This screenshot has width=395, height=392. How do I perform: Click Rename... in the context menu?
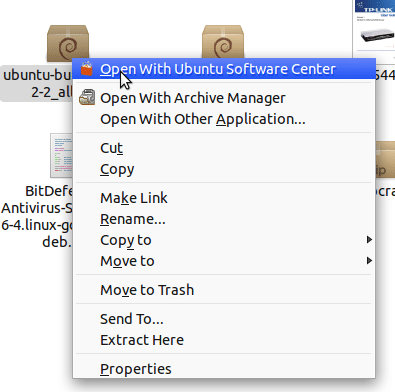pyautogui.click(x=224, y=219)
